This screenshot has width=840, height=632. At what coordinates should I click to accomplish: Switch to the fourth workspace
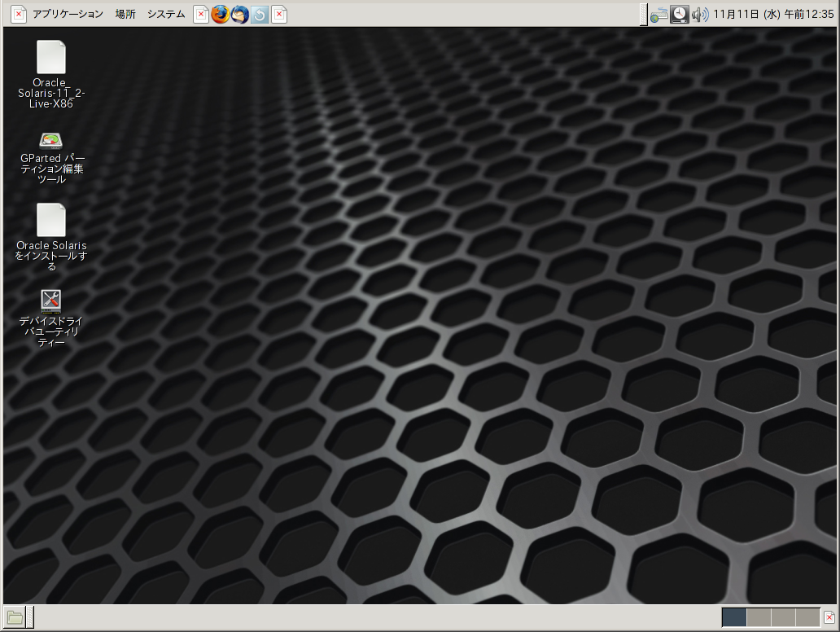pyautogui.click(x=808, y=617)
